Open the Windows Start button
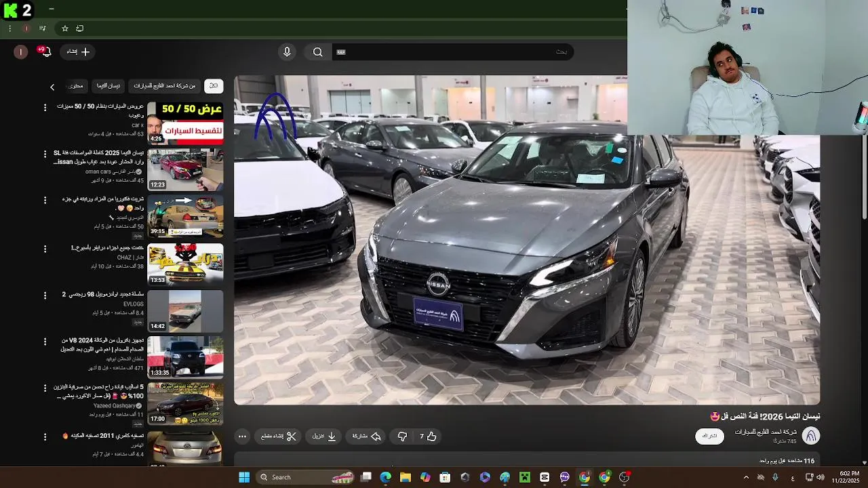 coord(244,477)
